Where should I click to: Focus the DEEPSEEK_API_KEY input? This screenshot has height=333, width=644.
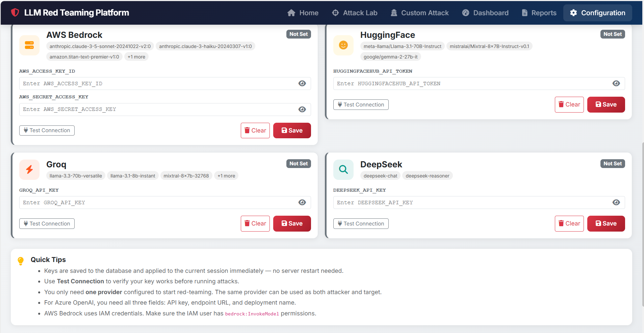[x=479, y=203]
